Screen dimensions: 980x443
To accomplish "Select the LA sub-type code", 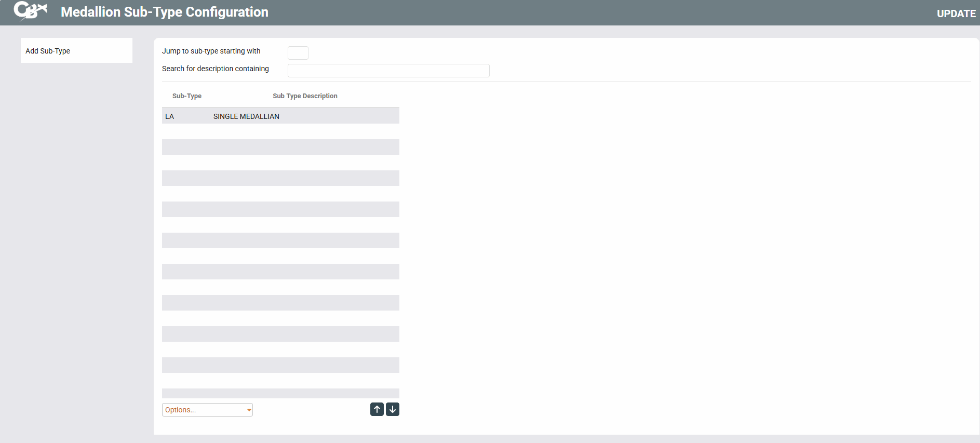I will tap(170, 116).
